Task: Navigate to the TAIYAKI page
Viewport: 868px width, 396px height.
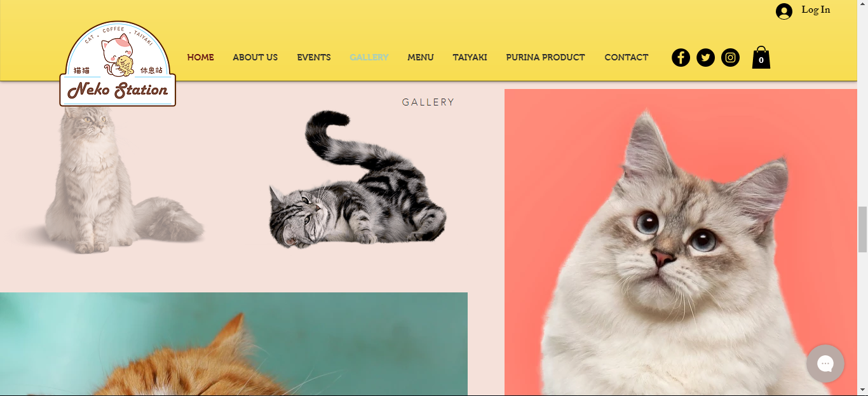Action: (x=470, y=57)
